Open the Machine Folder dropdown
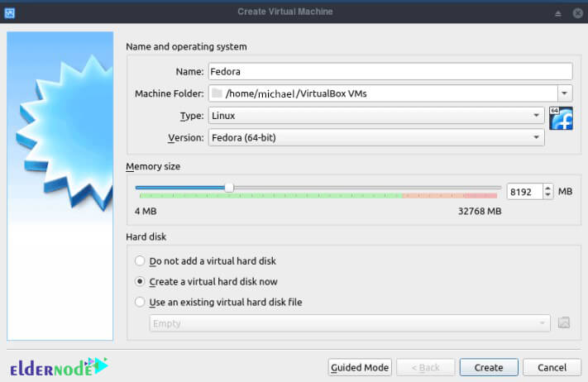Screen dimensions: 588x382 564,93
